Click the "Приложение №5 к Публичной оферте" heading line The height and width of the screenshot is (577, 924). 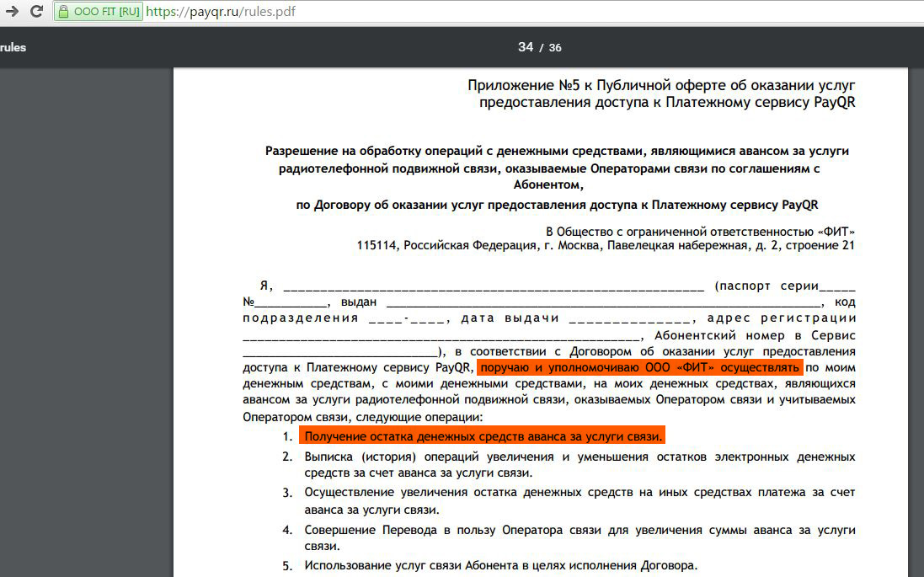point(661,85)
